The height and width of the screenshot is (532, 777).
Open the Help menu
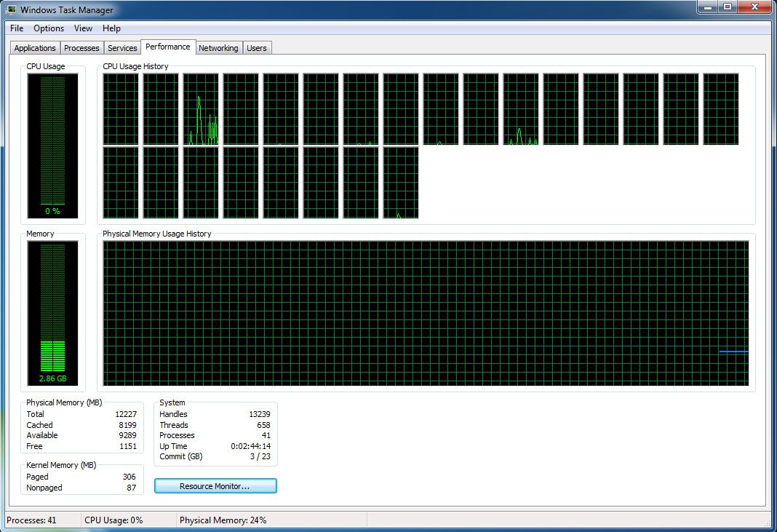(111, 28)
